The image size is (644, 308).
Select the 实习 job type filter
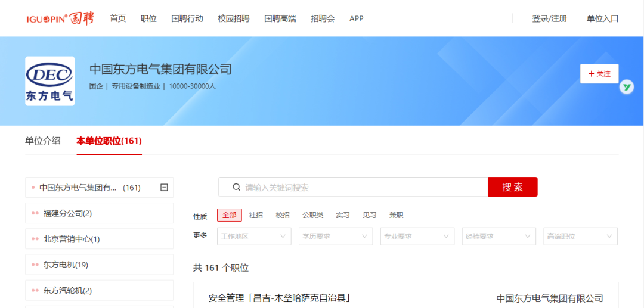[343, 215]
